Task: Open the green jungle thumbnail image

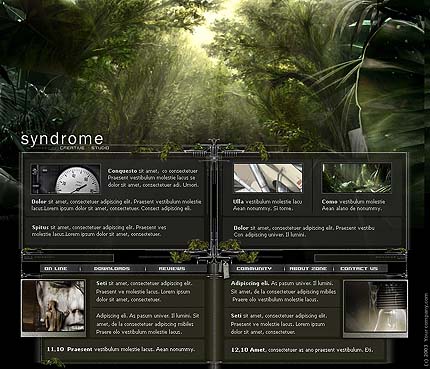Action: (356, 178)
